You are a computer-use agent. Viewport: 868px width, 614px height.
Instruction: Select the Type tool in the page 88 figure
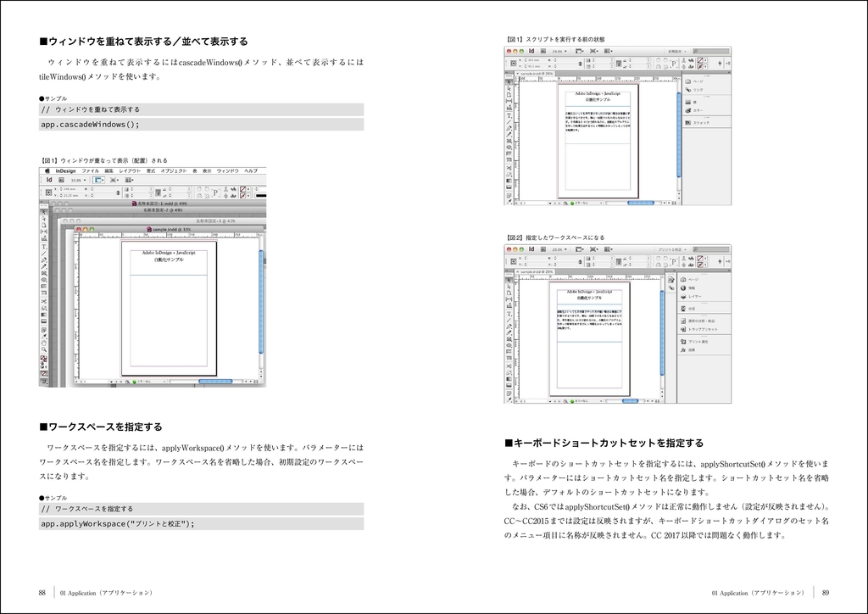coord(44,247)
